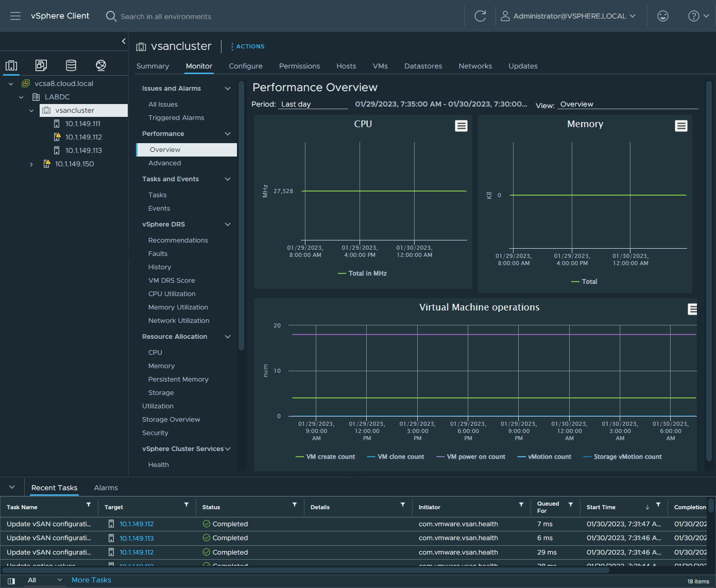Open the Memory chart options menu icon
Viewport: 716px width, 588px height.
(681, 126)
